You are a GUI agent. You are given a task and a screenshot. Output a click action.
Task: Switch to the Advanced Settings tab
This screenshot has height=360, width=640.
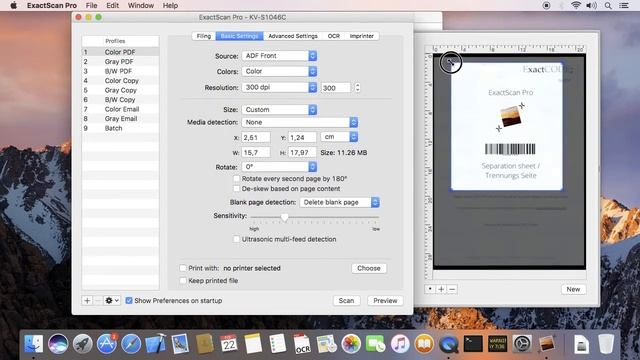(x=293, y=36)
